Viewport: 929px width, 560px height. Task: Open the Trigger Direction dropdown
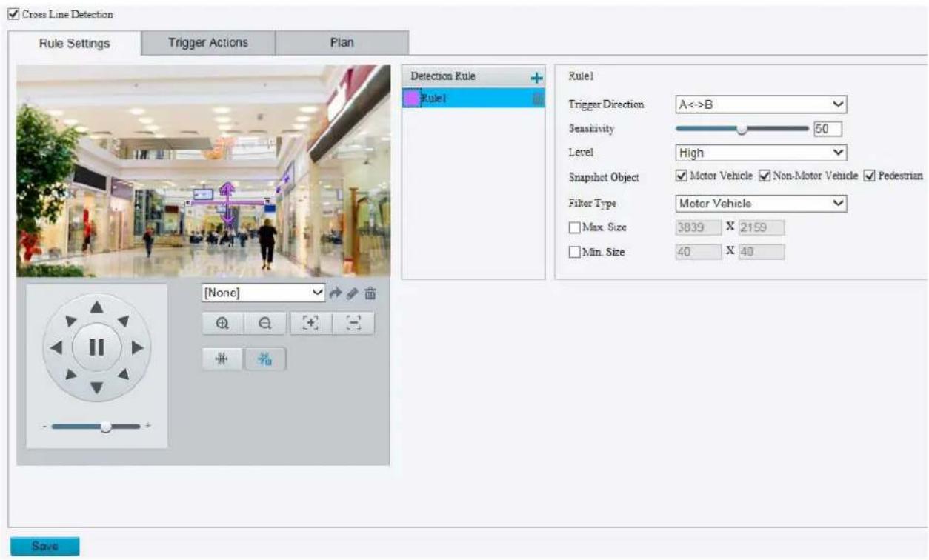pyautogui.click(x=761, y=104)
